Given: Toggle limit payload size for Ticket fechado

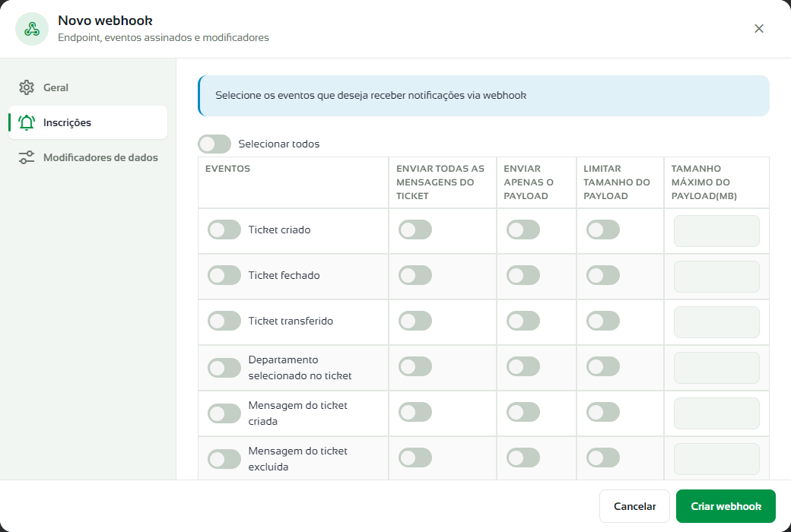Looking at the screenshot, I should pyautogui.click(x=603, y=275).
